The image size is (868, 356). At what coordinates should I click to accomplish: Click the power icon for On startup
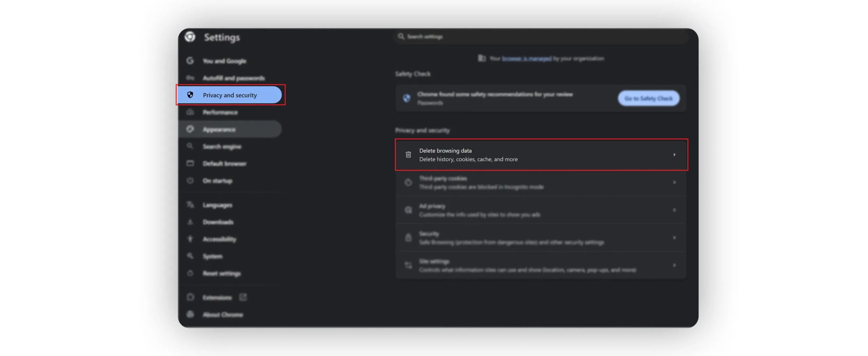(x=190, y=181)
